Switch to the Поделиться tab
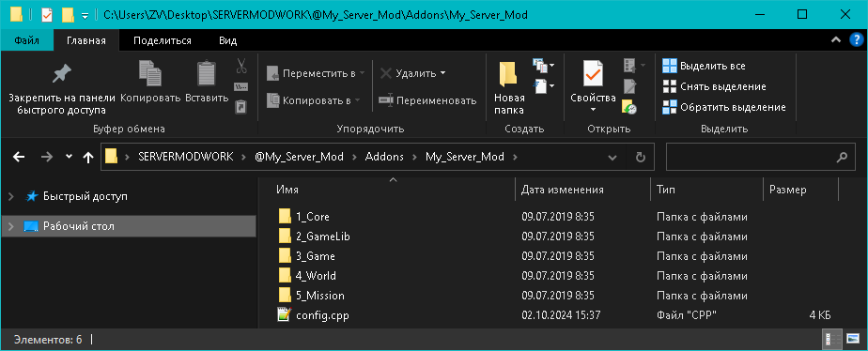The height and width of the screenshot is (351, 868). [163, 40]
